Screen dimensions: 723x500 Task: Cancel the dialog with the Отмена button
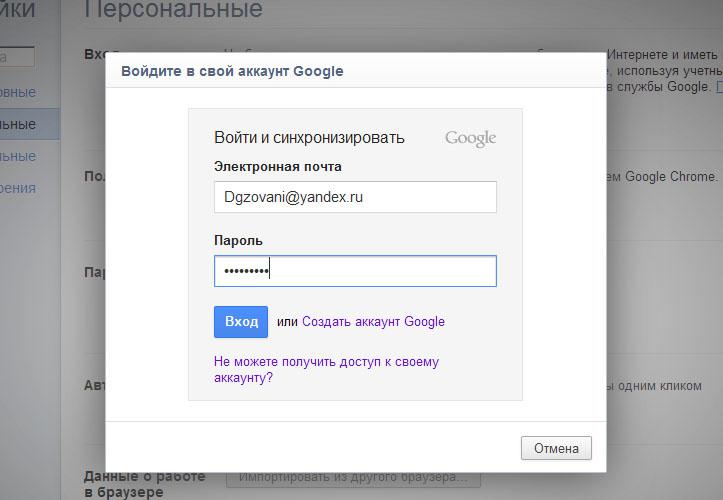[x=556, y=448]
